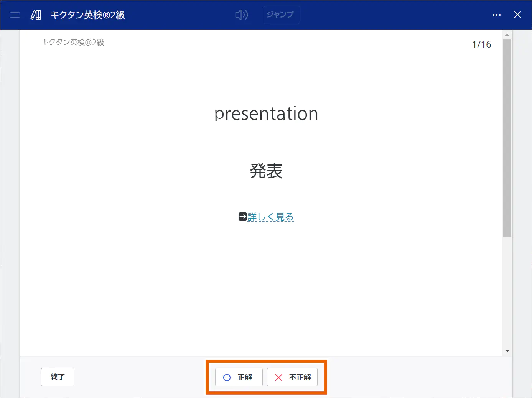Click the scrollbar down arrow
532x398 pixels.
click(507, 351)
